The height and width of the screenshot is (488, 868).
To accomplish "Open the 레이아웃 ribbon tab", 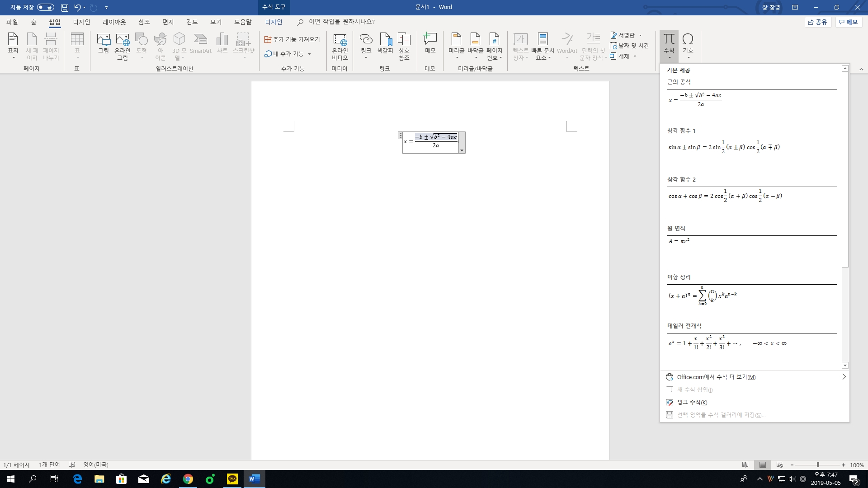I will 114,22.
